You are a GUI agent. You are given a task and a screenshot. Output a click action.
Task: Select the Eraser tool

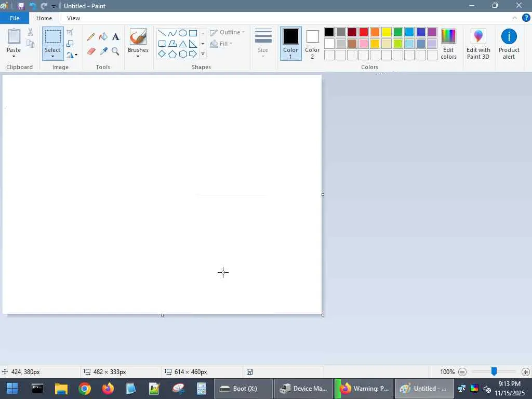coord(91,51)
